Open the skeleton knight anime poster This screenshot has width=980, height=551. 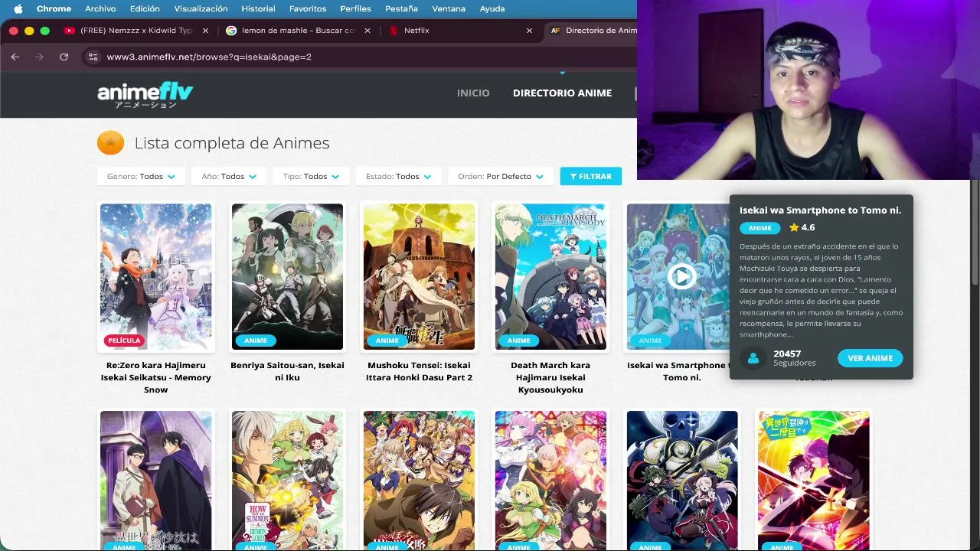[x=682, y=481]
